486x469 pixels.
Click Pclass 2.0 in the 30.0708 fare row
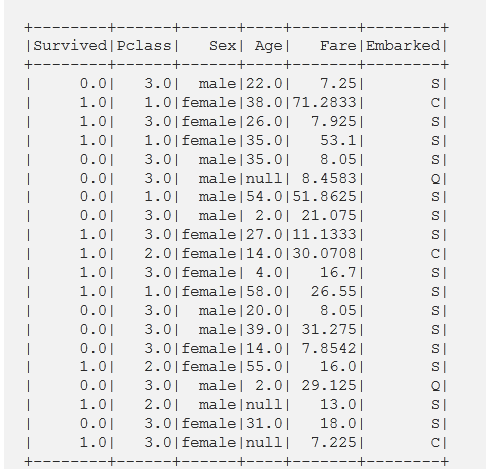[x=158, y=253]
